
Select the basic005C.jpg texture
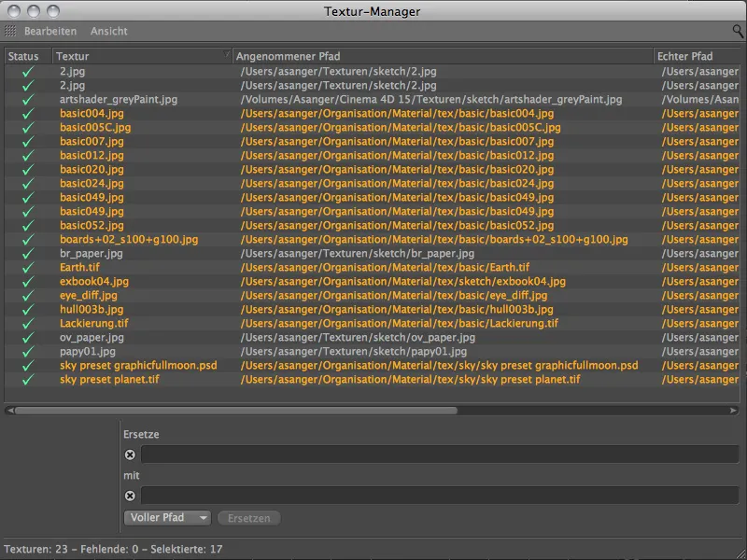[95, 127]
